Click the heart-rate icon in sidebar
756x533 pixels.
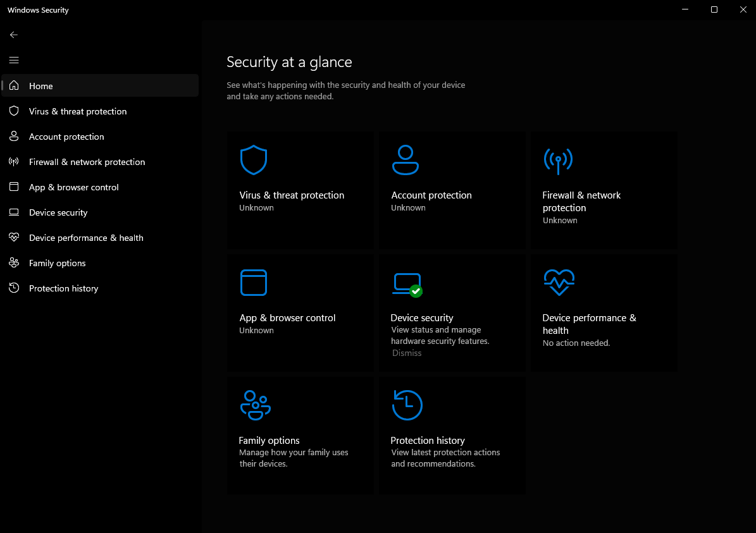[x=14, y=237]
